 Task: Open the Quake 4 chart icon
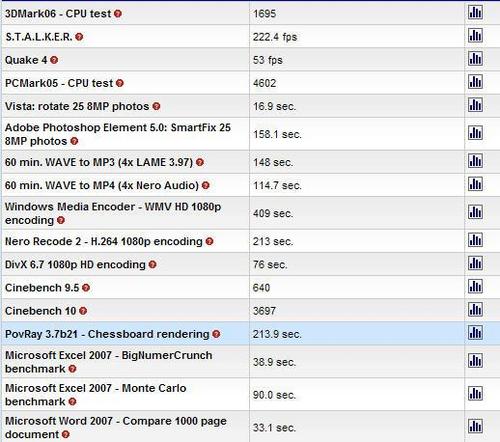(475, 59)
